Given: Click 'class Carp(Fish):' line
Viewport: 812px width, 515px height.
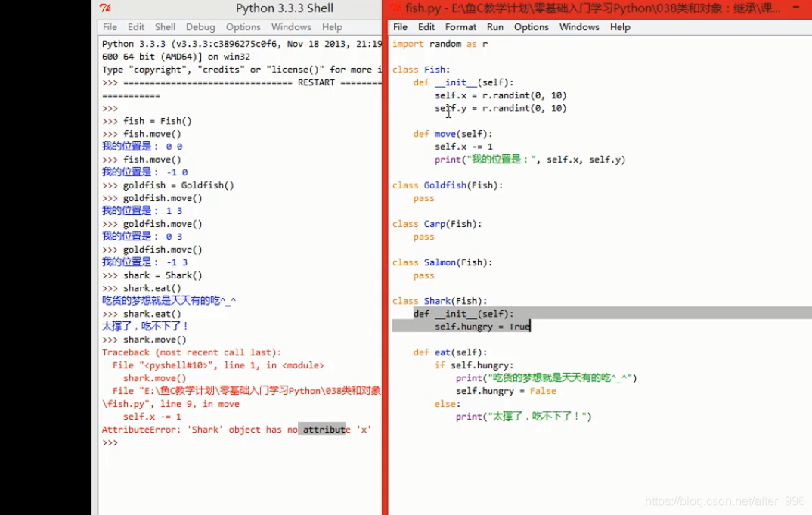Looking at the screenshot, I should tap(436, 224).
